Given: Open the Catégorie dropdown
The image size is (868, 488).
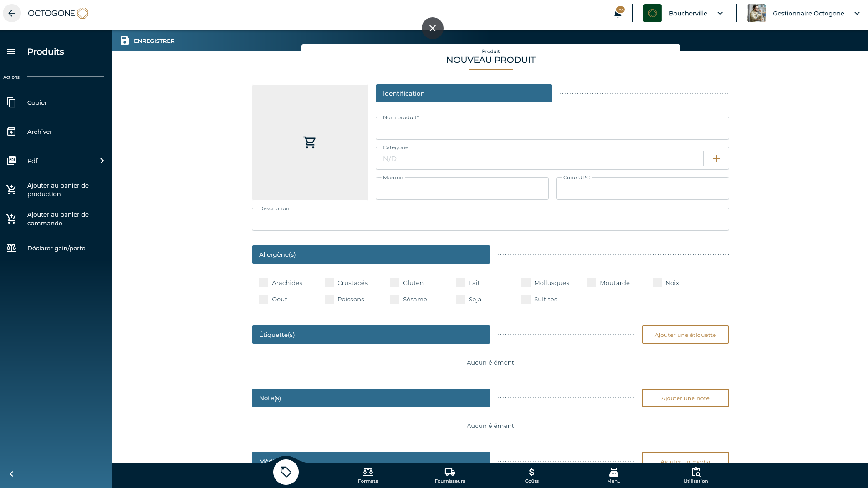Looking at the screenshot, I should tap(539, 158).
